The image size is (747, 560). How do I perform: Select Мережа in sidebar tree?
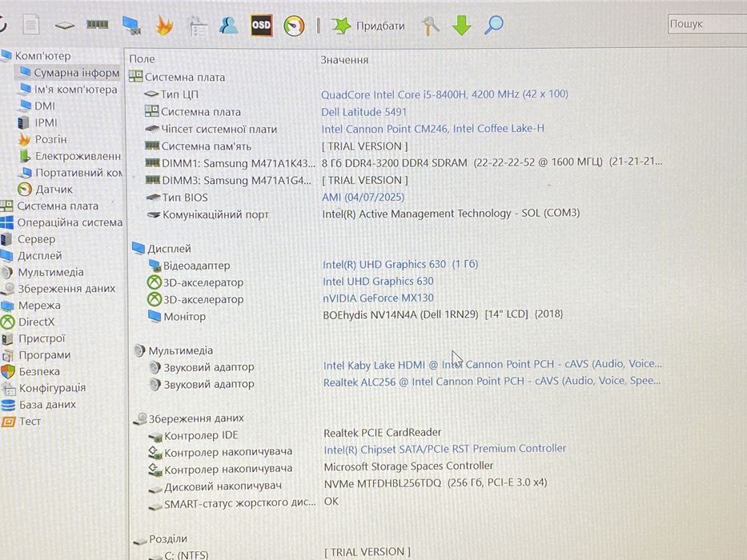click(31, 306)
